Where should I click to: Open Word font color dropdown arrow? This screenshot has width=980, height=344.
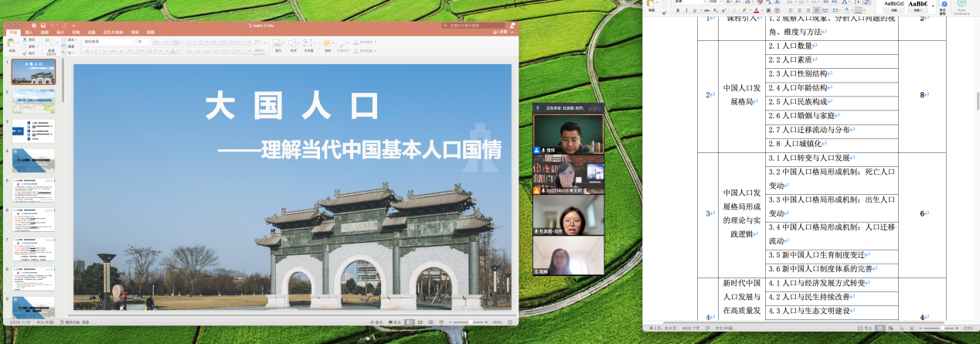click(x=762, y=11)
